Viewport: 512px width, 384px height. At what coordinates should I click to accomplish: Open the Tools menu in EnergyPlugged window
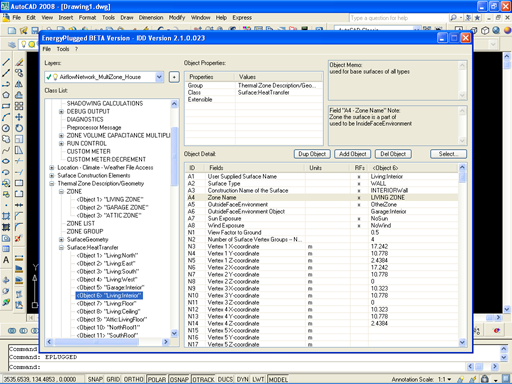click(63, 49)
